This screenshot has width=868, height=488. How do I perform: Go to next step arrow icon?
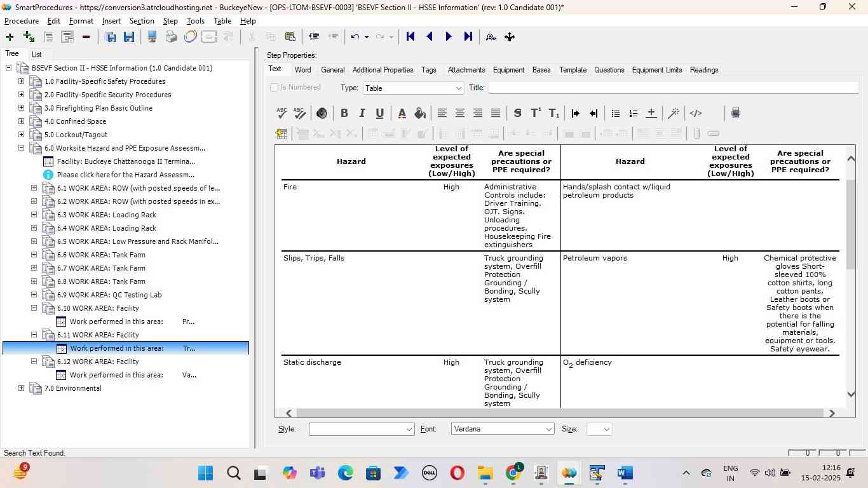point(449,37)
